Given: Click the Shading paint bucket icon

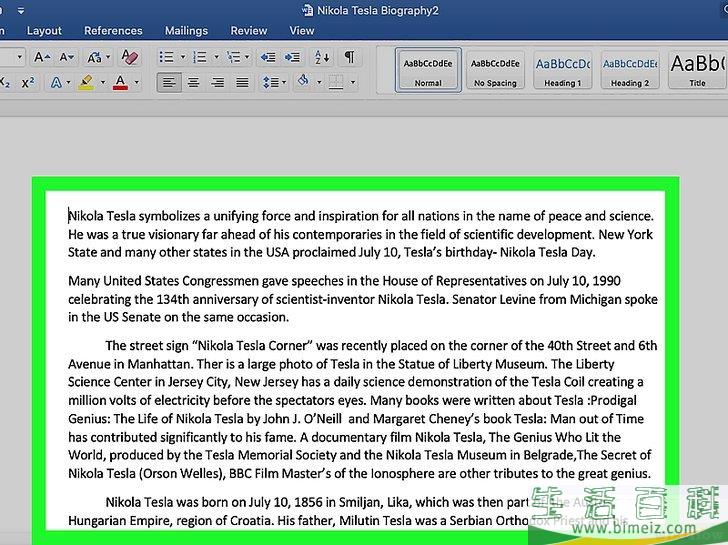Looking at the screenshot, I should pyautogui.click(x=304, y=82).
